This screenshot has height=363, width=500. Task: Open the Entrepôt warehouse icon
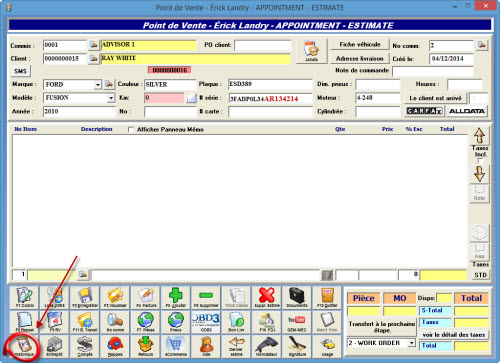[x=55, y=347]
